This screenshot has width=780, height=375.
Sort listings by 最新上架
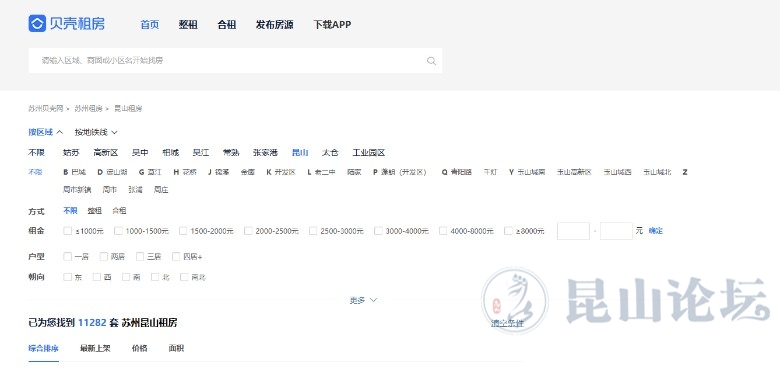point(95,349)
